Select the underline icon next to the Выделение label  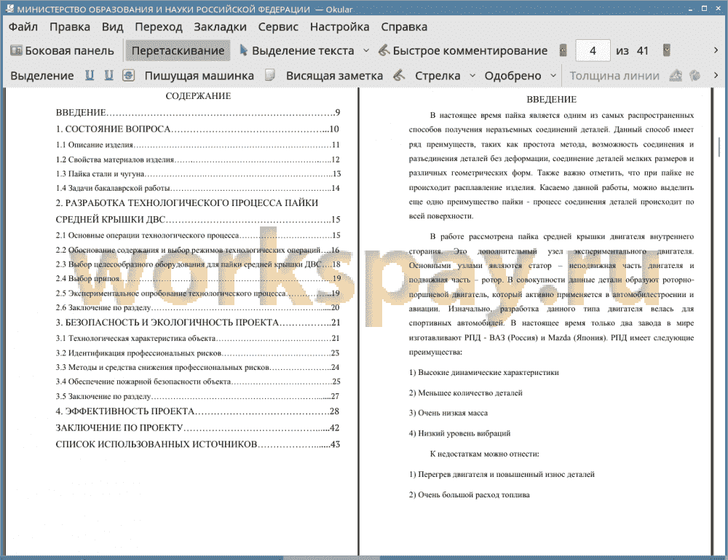click(90, 75)
